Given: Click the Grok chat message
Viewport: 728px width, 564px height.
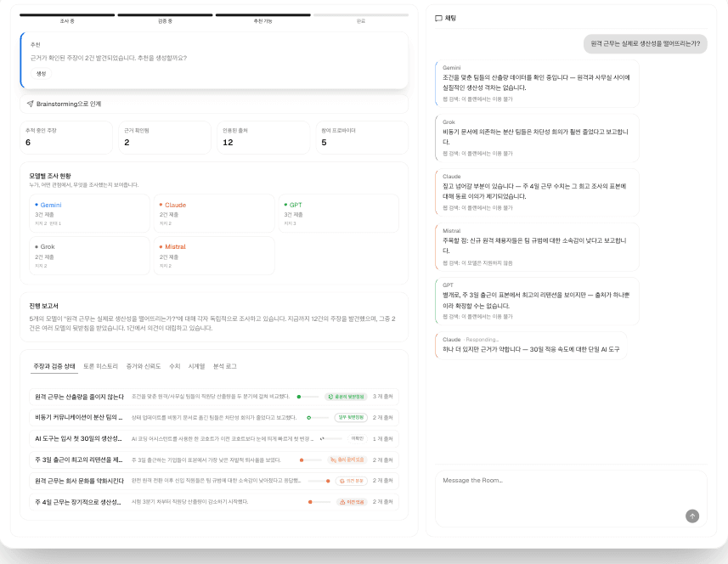Looking at the screenshot, I should click(x=537, y=138).
